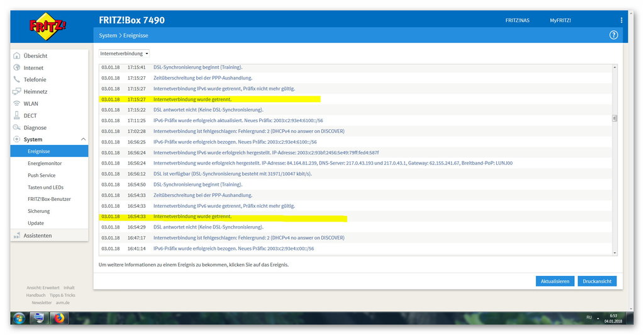Viewport: 644px width, 335px height.
Task: Click the Internet globe icon
Action: (x=17, y=67)
